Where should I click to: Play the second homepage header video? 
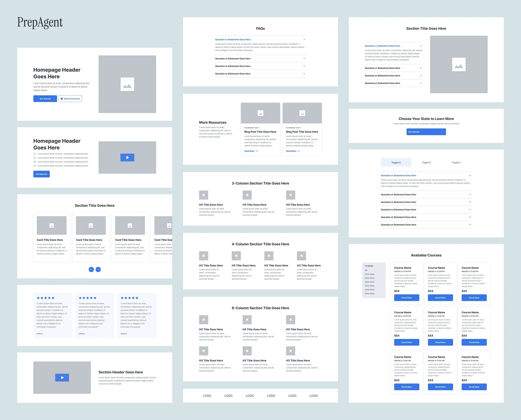click(x=127, y=157)
